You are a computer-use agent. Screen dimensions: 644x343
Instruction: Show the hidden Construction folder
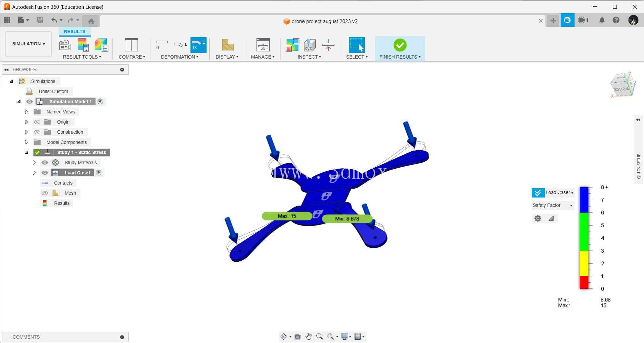(x=37, y=132)
